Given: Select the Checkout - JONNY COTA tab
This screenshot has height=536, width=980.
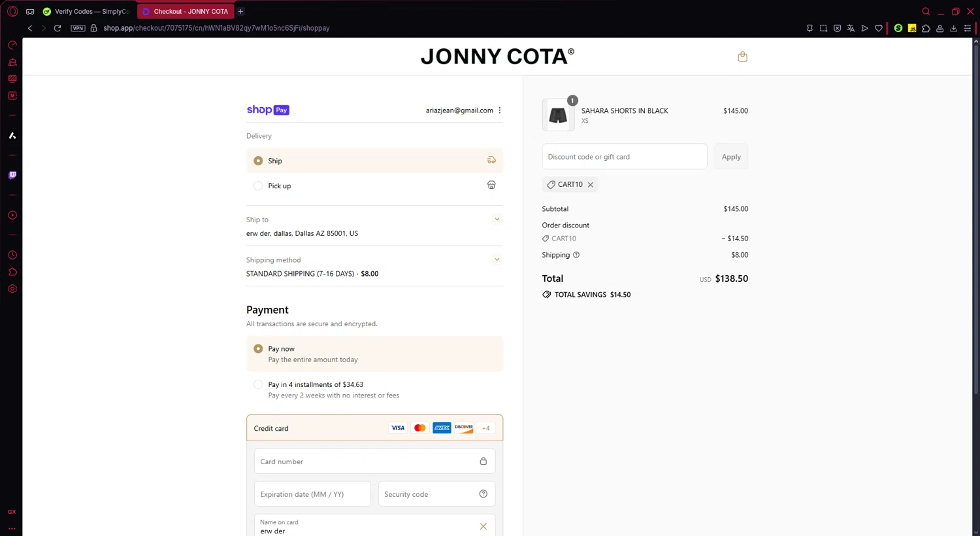Looking at the screenshot, I should click(x=186, y=11).
